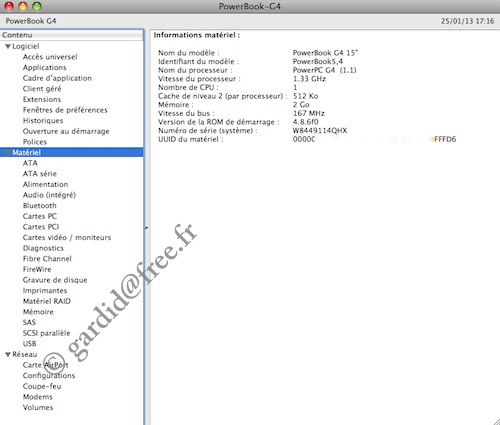The width and height of the screenshot is (500, 425).
Task: Select Cadre d'application entry
Action: click(57, 78)
